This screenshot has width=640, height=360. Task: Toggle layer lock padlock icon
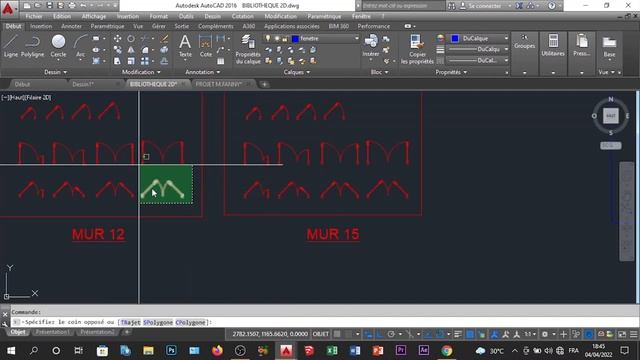pos(285,38)
